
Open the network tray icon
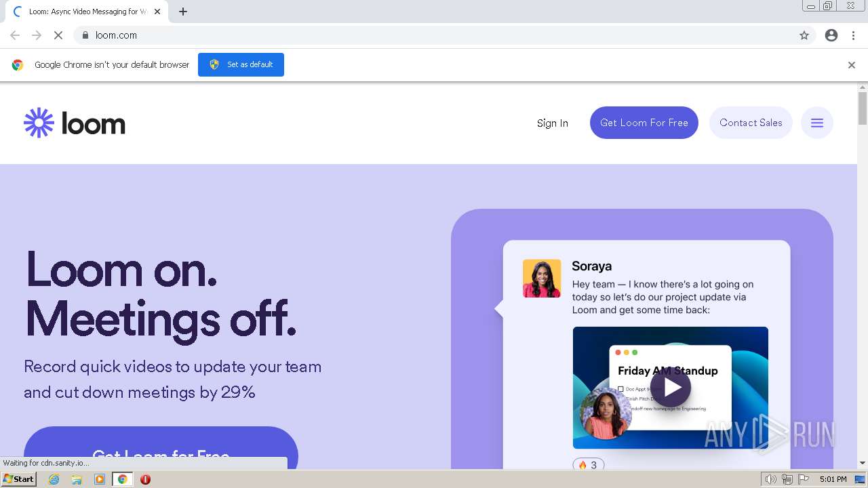pos(787,479)
